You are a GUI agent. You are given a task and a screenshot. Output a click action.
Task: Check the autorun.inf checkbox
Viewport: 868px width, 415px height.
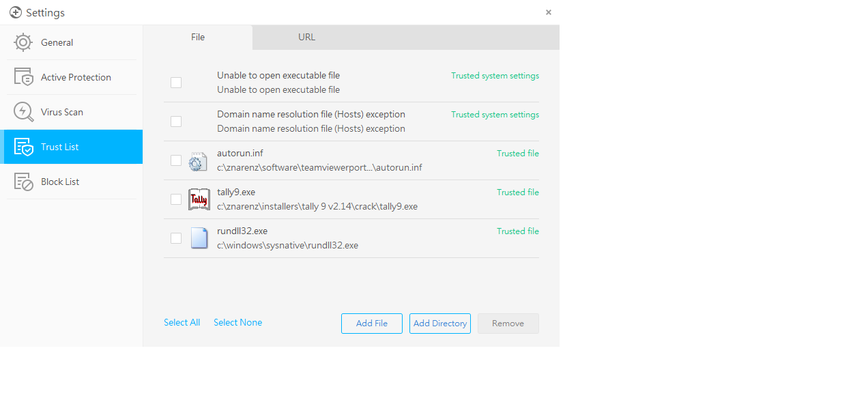pos(176,160)
